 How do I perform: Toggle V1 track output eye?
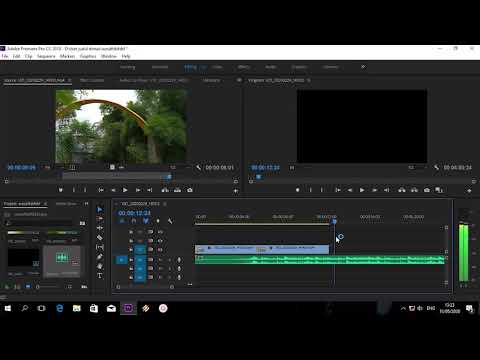160,249
